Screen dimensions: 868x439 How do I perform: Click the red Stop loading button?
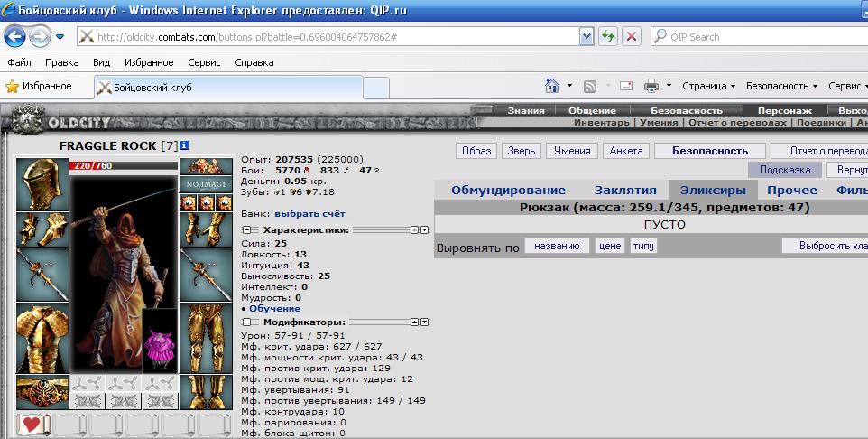(x=631, y=37)
